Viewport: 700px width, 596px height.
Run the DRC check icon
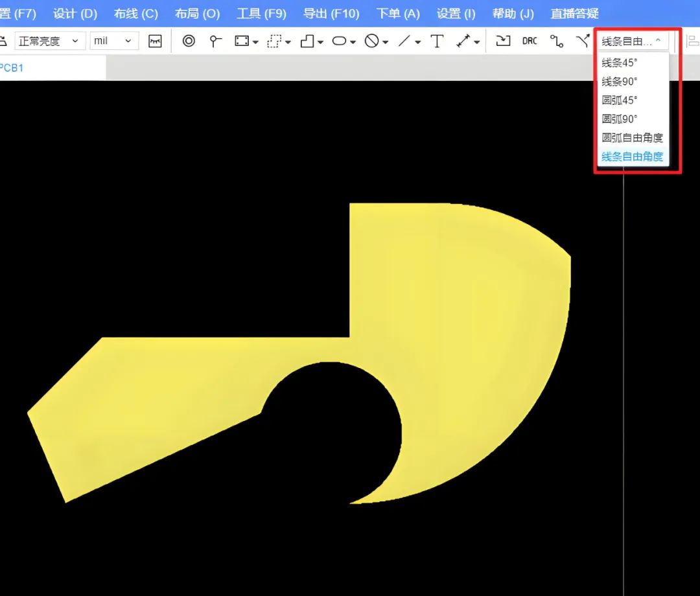tap(530, 41)
